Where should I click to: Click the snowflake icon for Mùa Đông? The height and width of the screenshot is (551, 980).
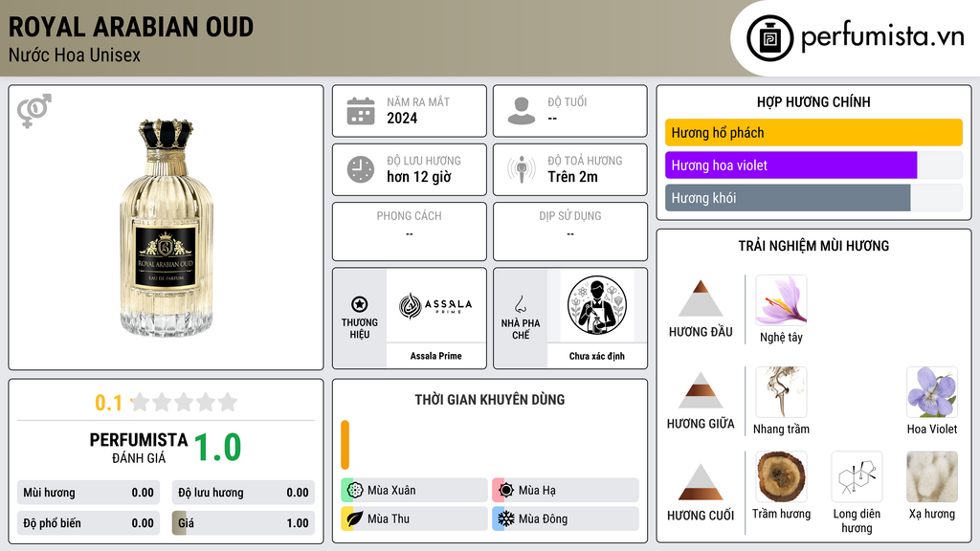point(506,518)
